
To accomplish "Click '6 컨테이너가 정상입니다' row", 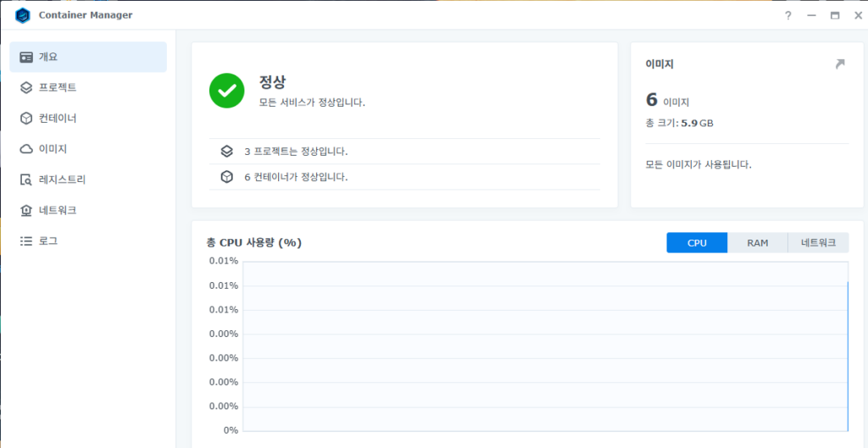I will click(296, 177).
